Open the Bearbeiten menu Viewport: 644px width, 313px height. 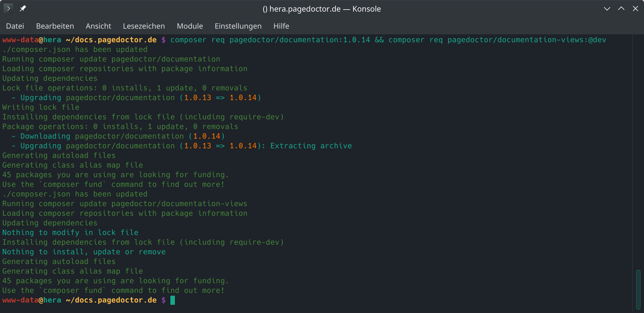(x=55, y=26)
